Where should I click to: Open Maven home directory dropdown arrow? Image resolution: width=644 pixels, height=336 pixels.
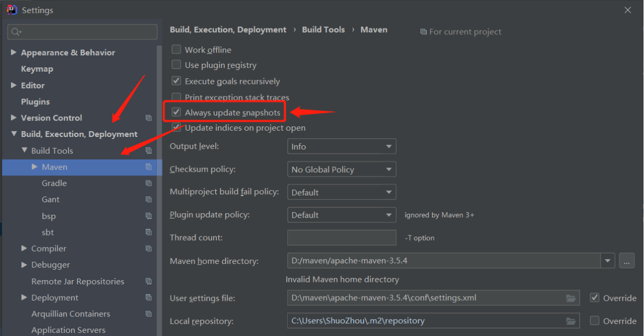608,261
